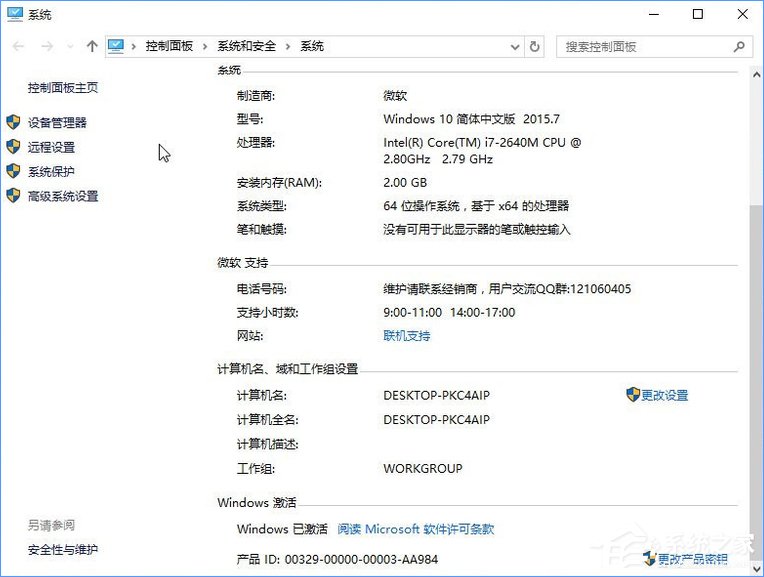Open the 联机支持 website link
764x577 pixels.
pyautogui.click(x=407, y=336)
